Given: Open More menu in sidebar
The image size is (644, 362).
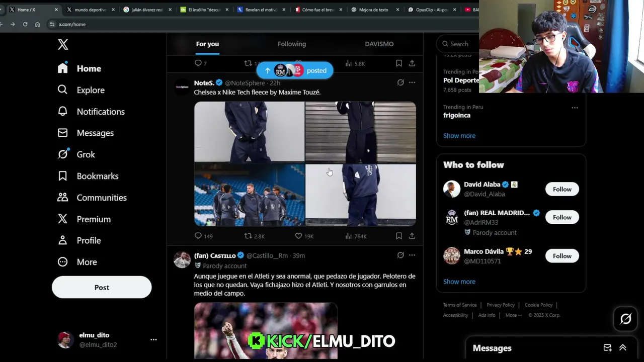Looking at the screenshot, I should pos(77,262).
